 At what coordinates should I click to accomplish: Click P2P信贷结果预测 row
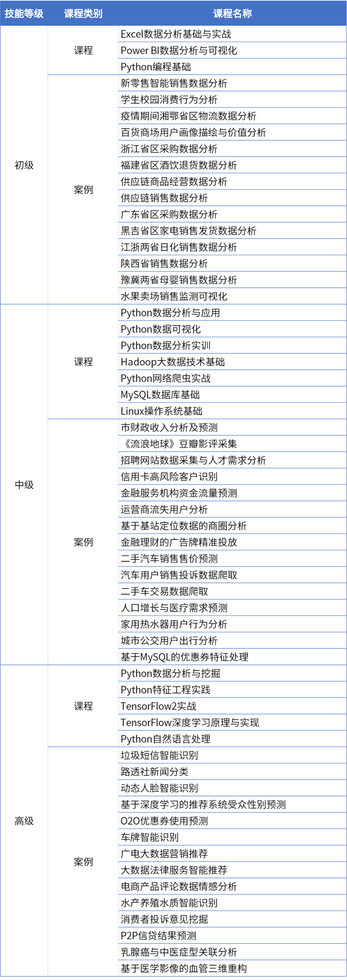click(x=232, y=935)
